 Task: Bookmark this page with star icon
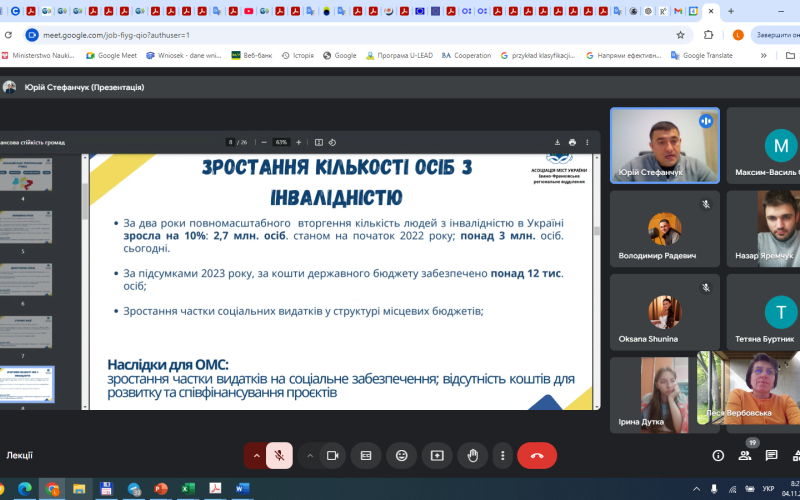(680, 35)
